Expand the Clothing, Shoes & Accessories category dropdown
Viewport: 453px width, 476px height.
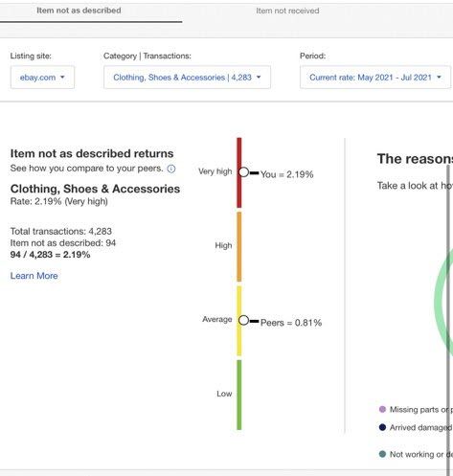[187, 78]
